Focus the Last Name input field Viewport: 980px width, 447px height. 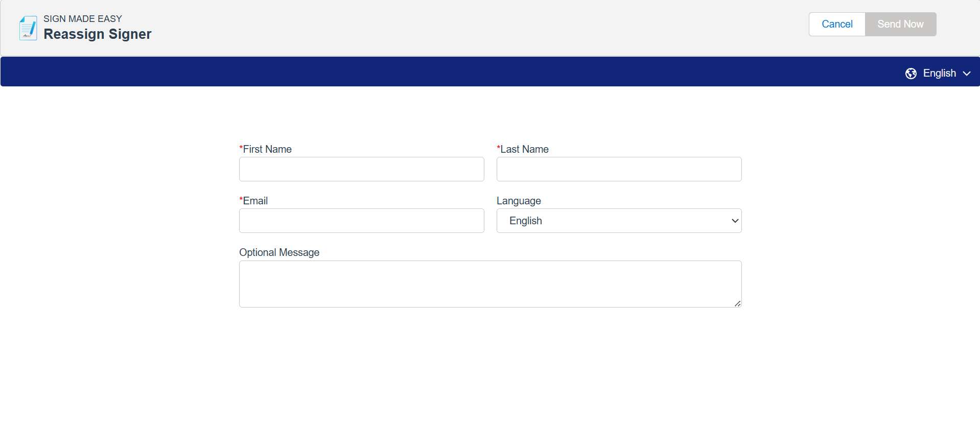point(619,169)
